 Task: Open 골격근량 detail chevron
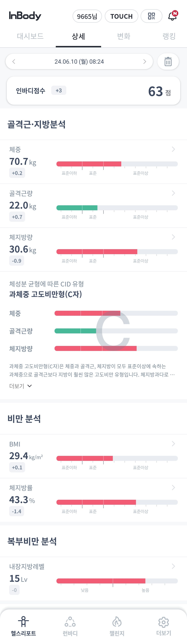click(173, 193)
